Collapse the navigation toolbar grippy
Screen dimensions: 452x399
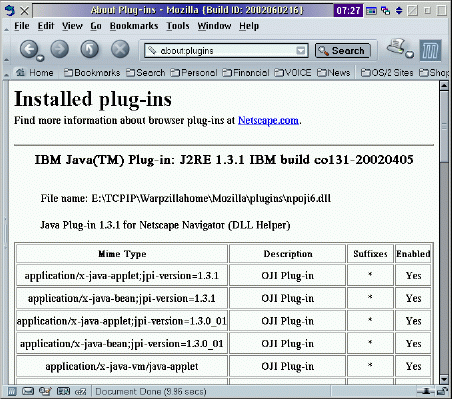[x=6, y=50]
